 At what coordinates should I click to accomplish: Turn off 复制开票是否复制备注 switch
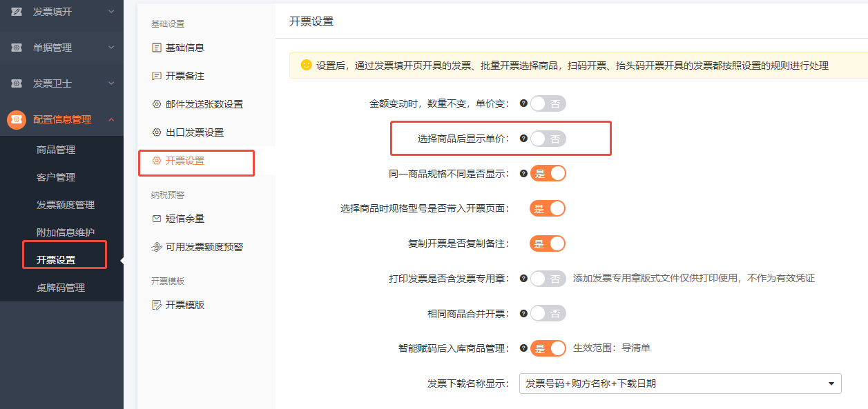point(548,243)
